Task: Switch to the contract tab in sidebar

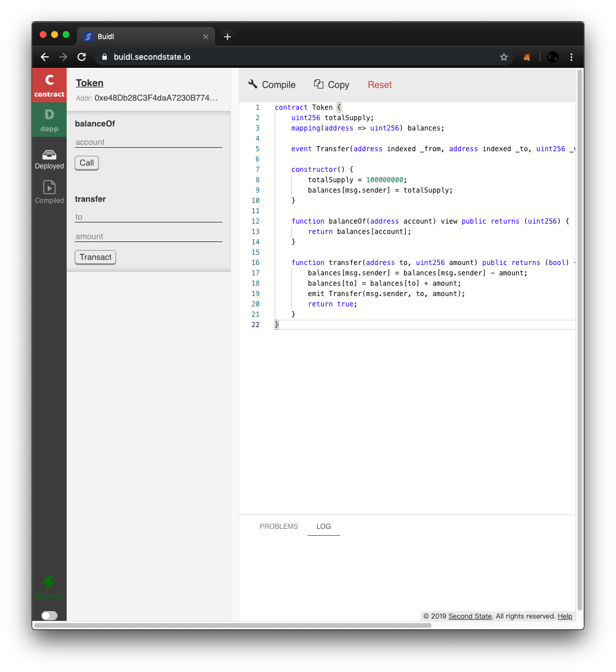Action: [x=49, y=85]
